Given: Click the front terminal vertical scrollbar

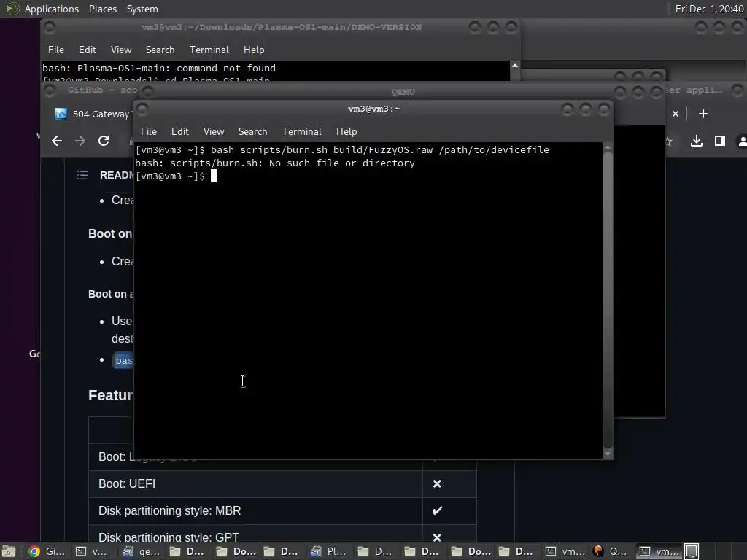Looking at the screenshot, I should (608, 300).
